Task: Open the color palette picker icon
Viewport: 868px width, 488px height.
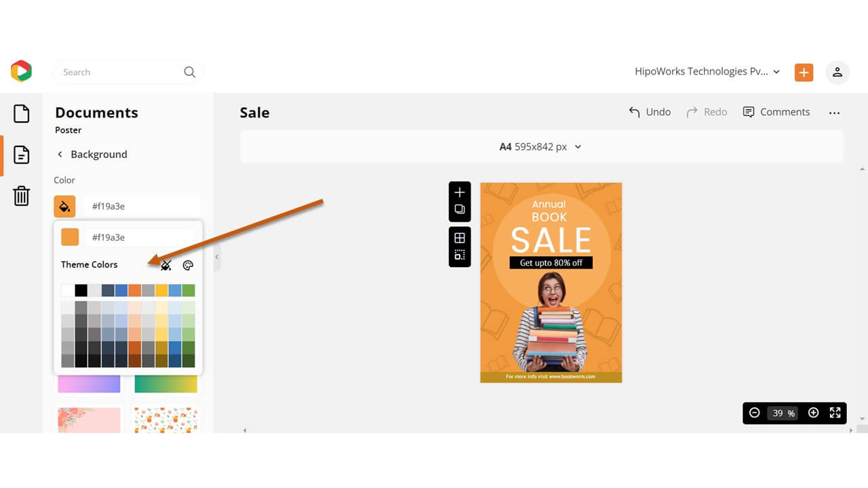Action: point(188,265)
